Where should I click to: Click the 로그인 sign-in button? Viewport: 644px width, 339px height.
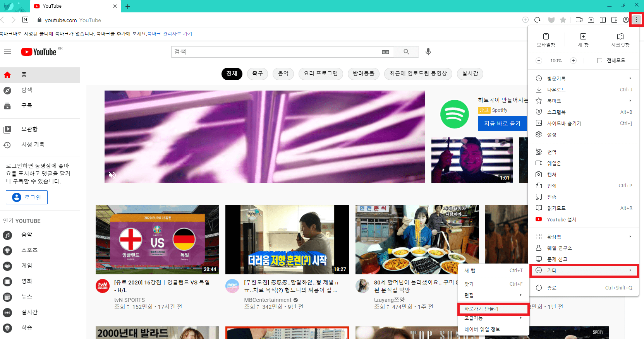click(27, 197)
